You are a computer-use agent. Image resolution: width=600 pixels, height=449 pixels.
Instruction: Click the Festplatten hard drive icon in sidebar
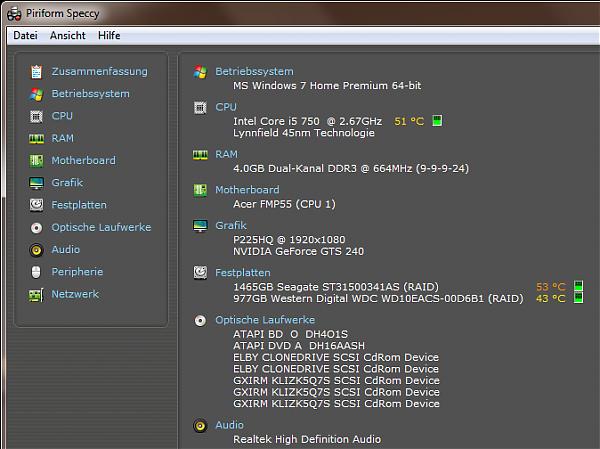point(36,205)
